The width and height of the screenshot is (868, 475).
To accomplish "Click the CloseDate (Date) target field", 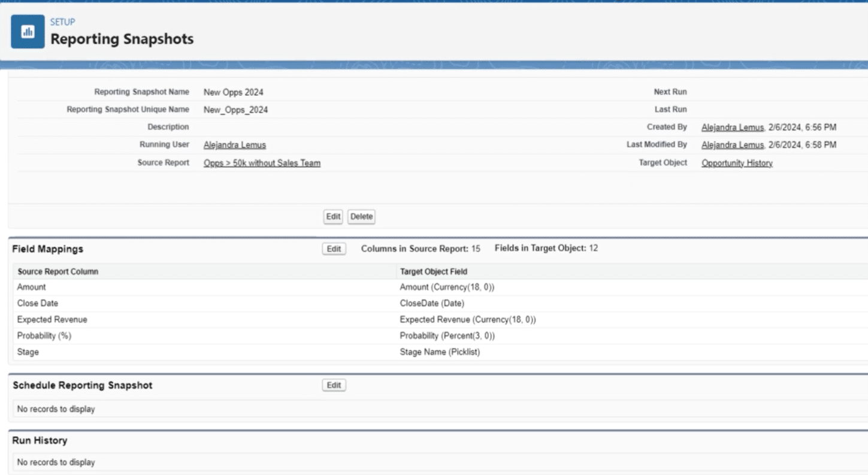I will 431,303.
